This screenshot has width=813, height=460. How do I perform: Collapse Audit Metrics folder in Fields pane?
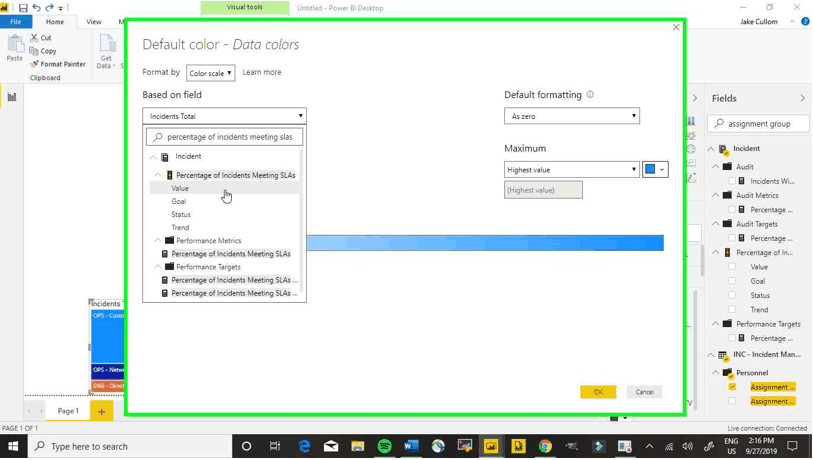pyautogui.click(x=716, y=196)
